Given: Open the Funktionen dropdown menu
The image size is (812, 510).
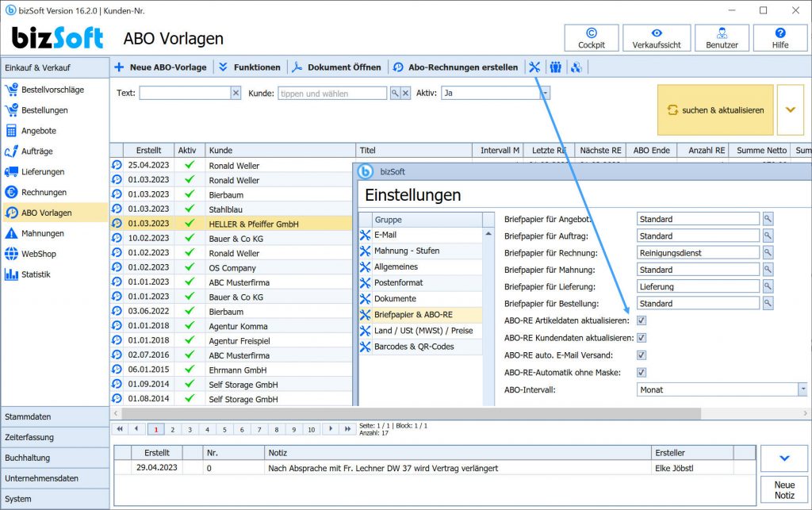Looking at the screenshot, I should [250, 67].
